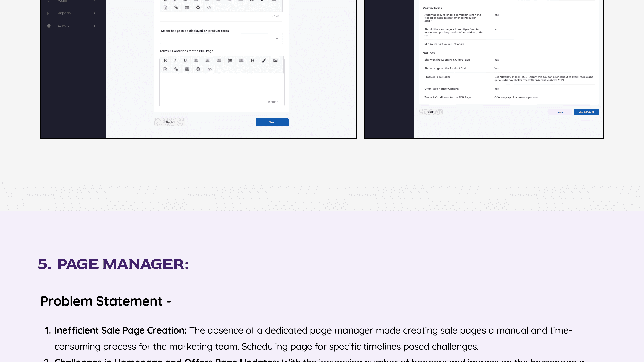Expand the Admin submenu chevron
The image size is (644, 362).
(x=94, y=26)
